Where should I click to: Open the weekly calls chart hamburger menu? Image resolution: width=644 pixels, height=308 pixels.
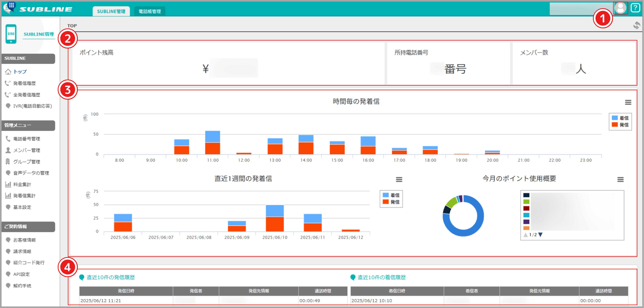[399, 179]
